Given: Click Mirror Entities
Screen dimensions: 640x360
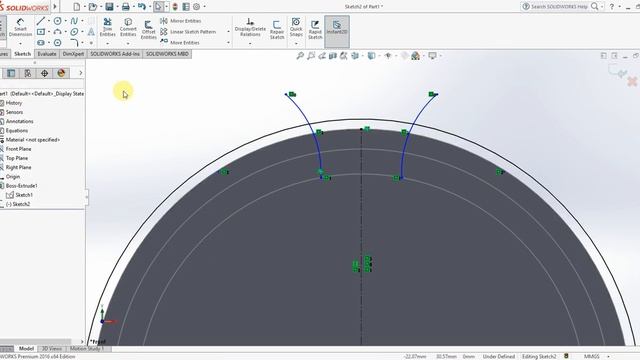Looking at the screenshot, I should [x=181, y=21].
